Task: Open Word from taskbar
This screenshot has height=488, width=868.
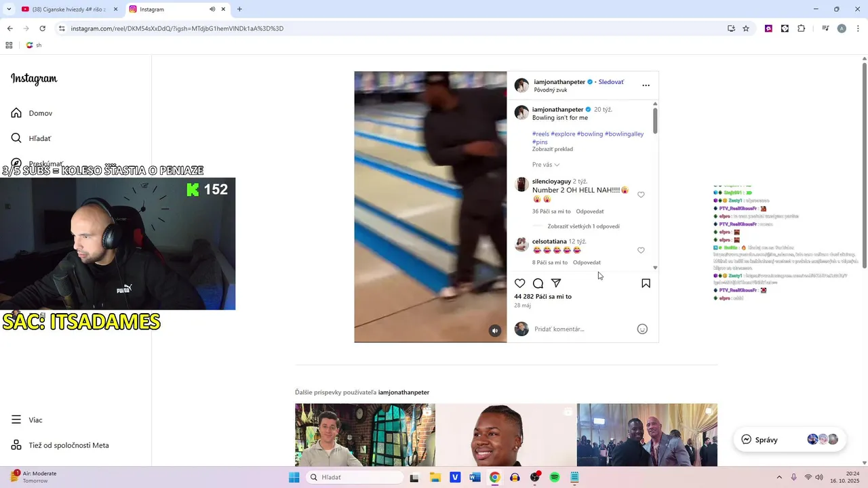Action: [475, 477]
